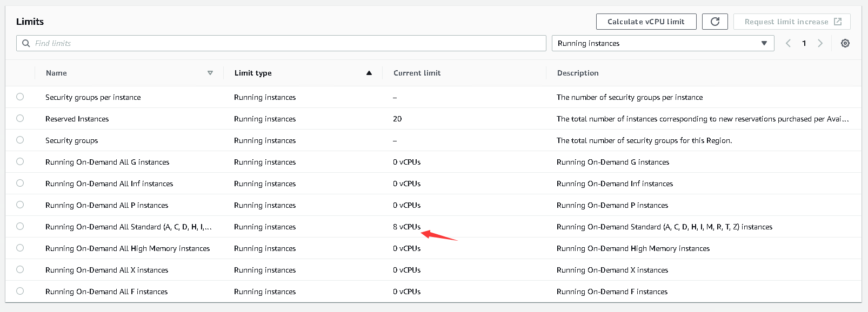The width and height of the screenshot is (868, 312).
Task: Click '0 vCPUs' in the High Memory row
Action: click(406, 248)
